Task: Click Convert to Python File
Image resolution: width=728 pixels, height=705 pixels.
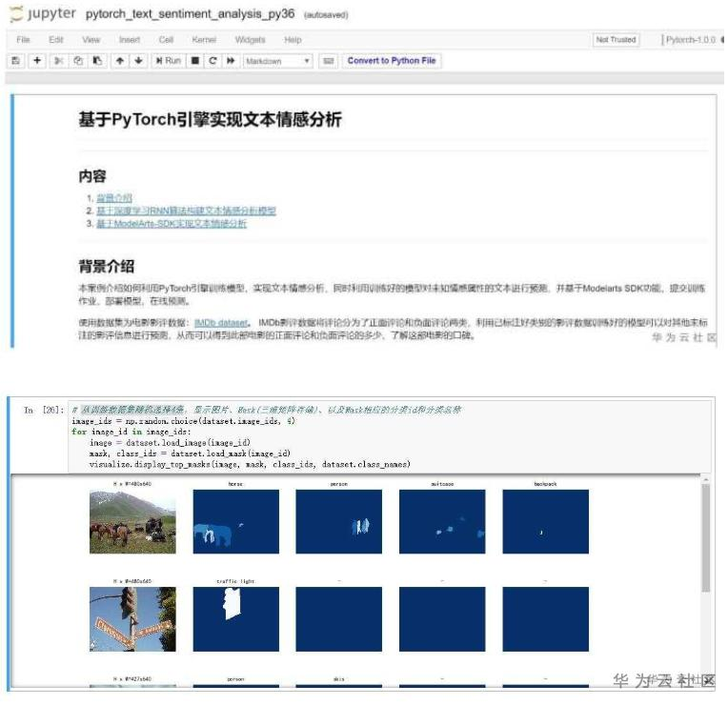Action: pyautogui.click(x=392, y=61)
